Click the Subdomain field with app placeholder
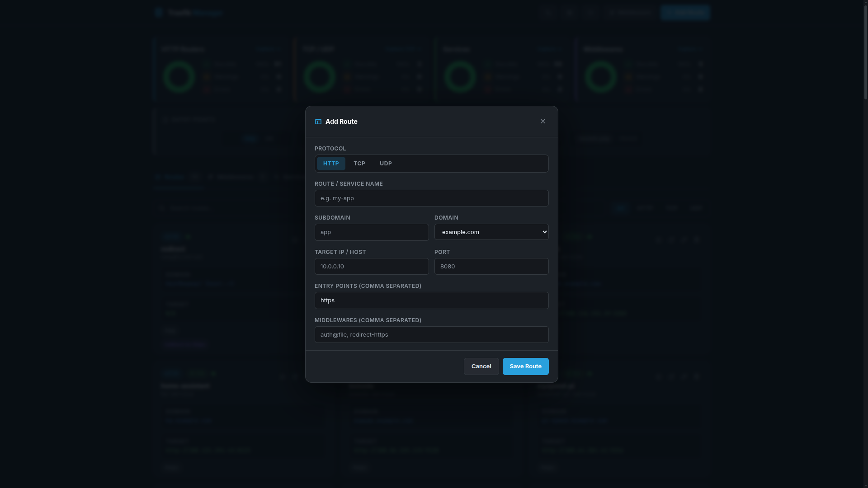 (372, 232)
